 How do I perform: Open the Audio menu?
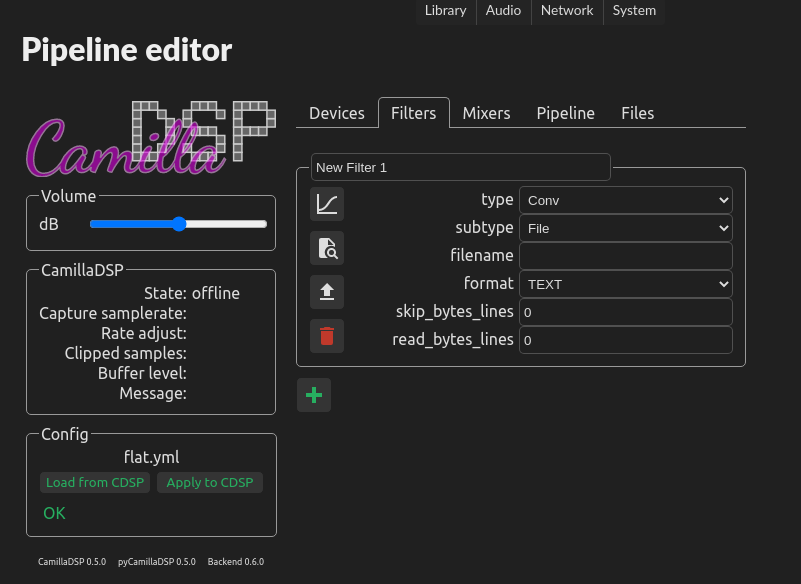pos(503,11)
